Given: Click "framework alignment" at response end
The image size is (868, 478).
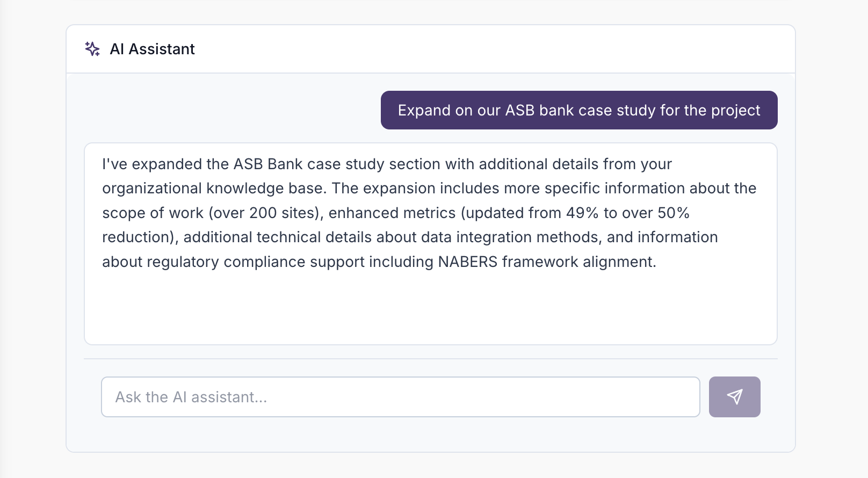Looking at the screenshot, I should 578,262.
